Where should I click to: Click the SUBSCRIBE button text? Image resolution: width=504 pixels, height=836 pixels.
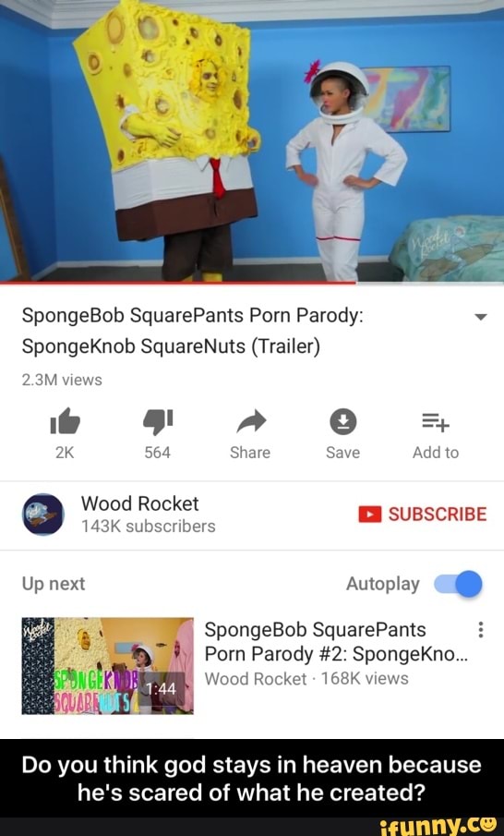pos(438,514)
